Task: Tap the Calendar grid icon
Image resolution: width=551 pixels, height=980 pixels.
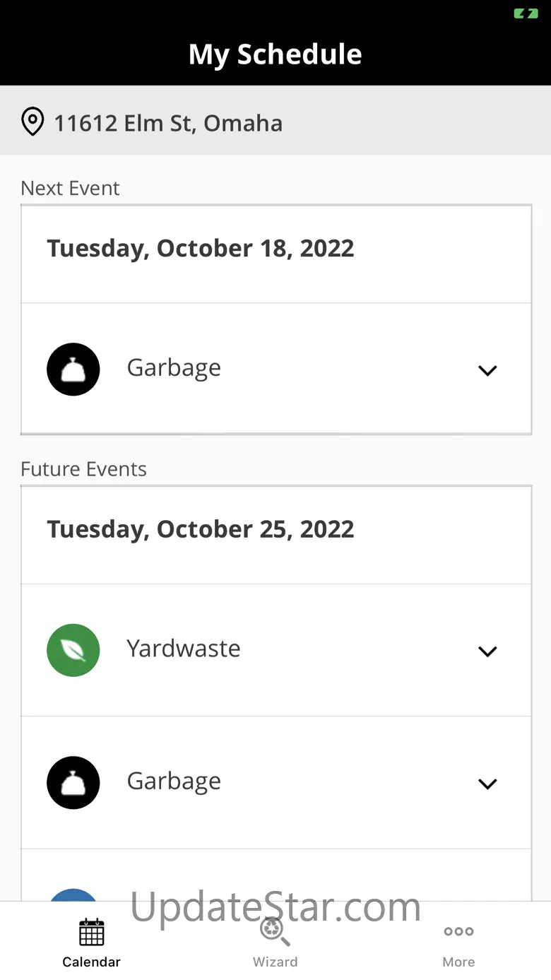Action: pos(92,932)
